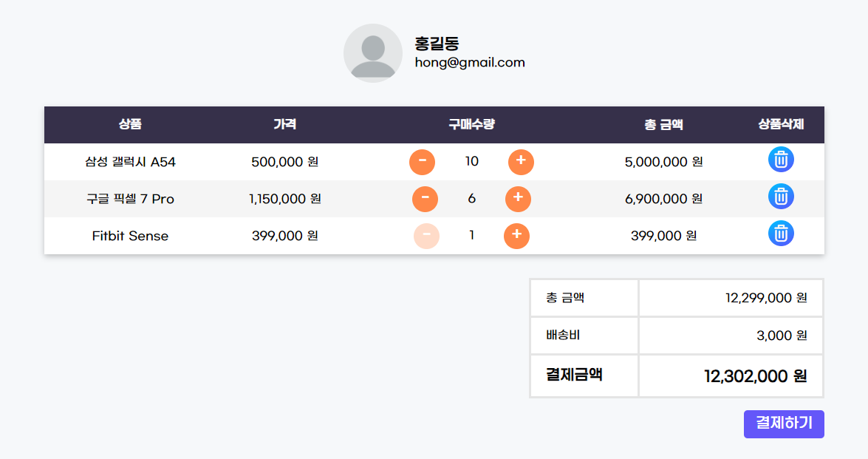The width and height of the screenshot is (868, 459).
Task: Increase quantity of 삼성 갤럭시 A54
Action: 521,162
